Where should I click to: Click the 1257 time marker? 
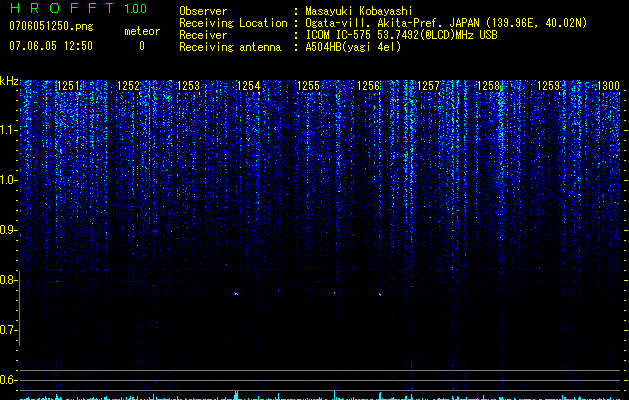tap(428, 86)
